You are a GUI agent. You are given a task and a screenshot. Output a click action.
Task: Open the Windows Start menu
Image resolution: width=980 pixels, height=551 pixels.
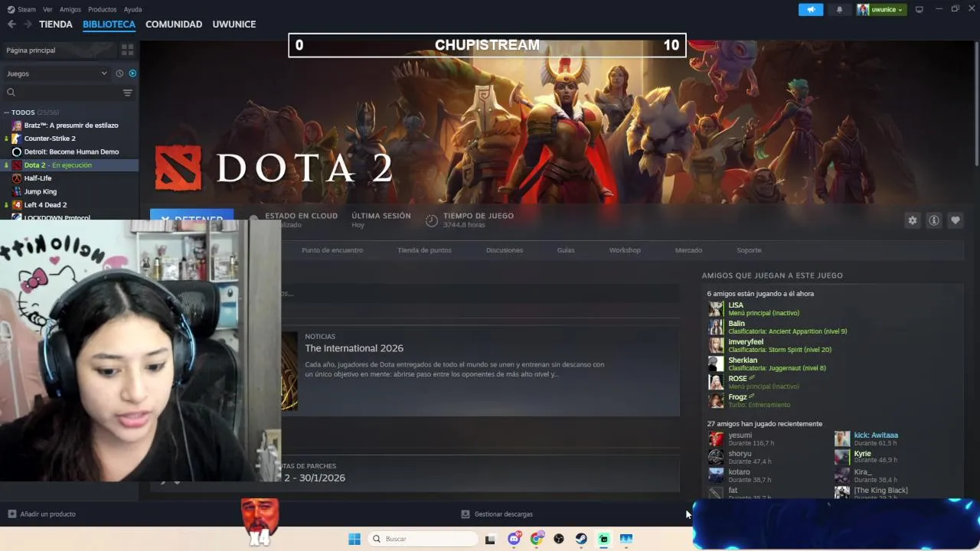click(354, 539)
